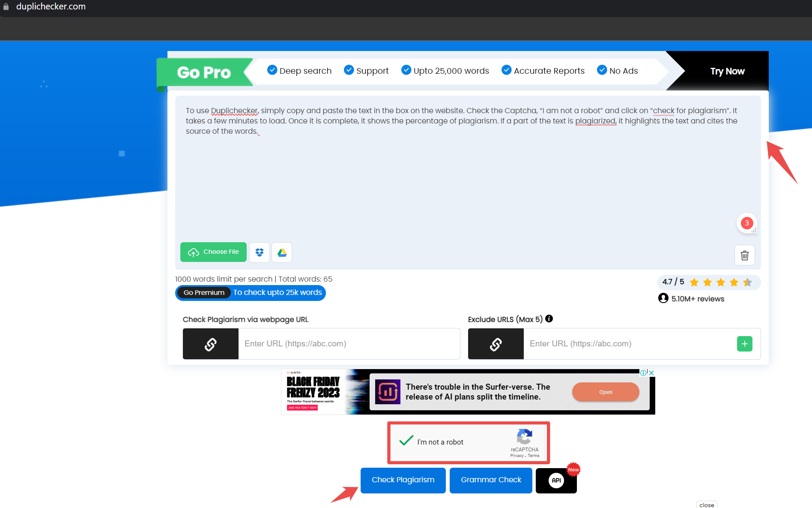This screenshot has width=812, height=508.
Task: Click the Deep search feature label
Action: tap(305, 71)
